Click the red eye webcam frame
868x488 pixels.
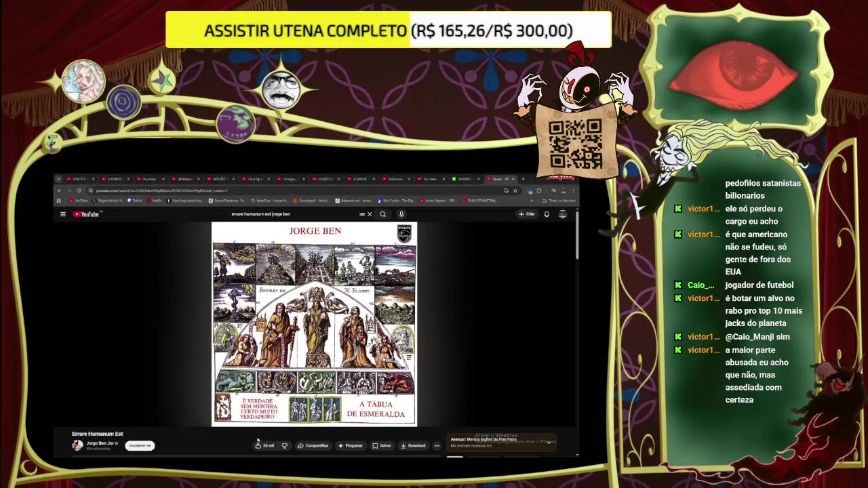tap(736, 71)
